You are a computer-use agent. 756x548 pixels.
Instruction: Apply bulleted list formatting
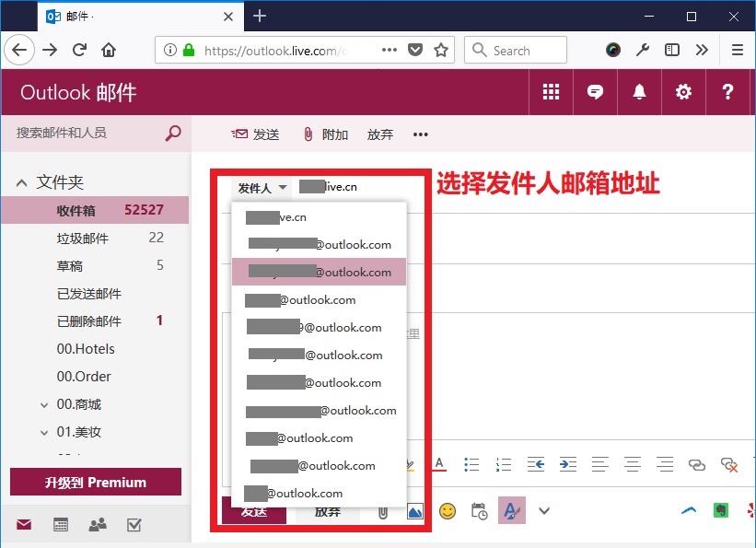point(471,464)
